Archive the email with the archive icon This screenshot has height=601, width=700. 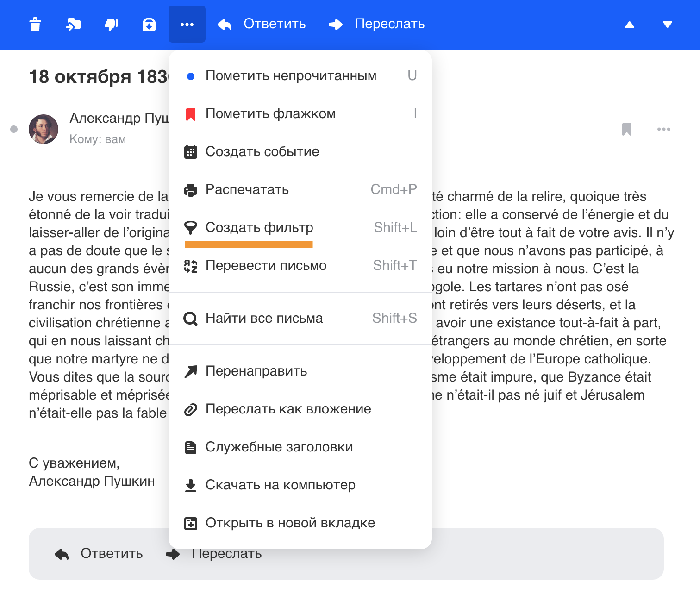149,24
